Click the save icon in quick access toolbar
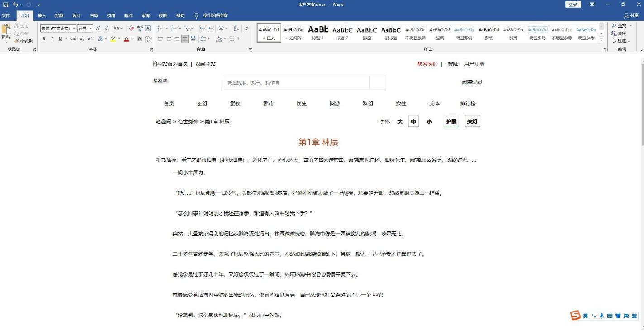 coord(5,5)
